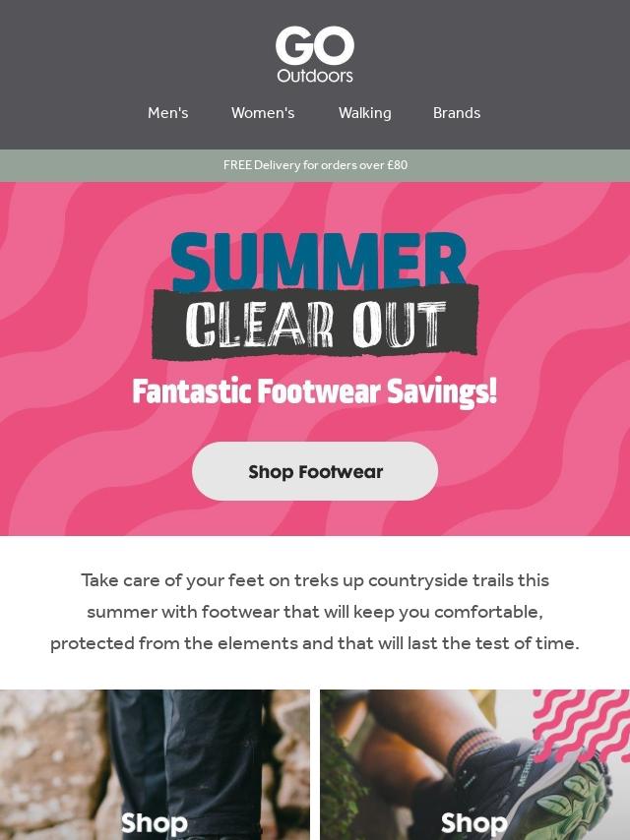Viewport: 630px width, 840px height.
Task: Click the pink wavy decoration on shoe image
Action: [584, 723]
